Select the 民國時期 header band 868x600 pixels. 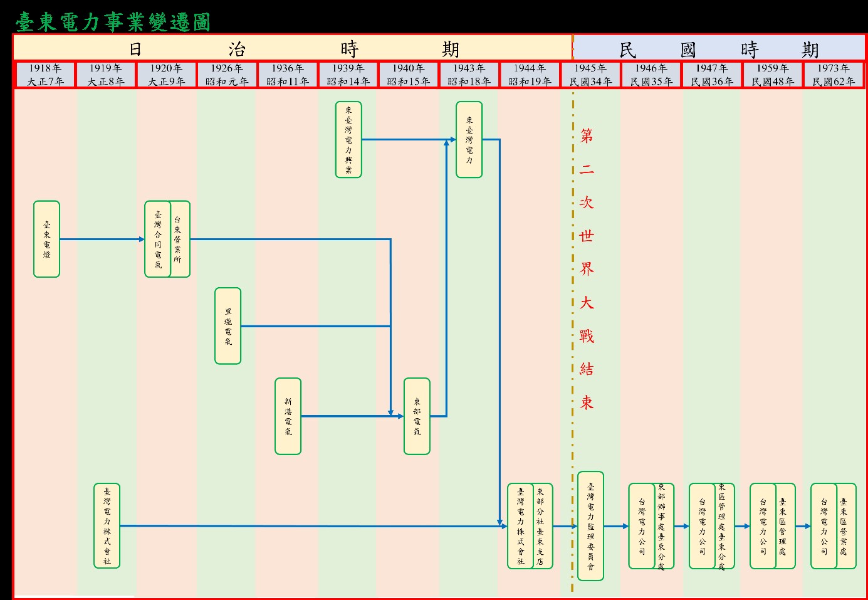(x=719, y=48)
